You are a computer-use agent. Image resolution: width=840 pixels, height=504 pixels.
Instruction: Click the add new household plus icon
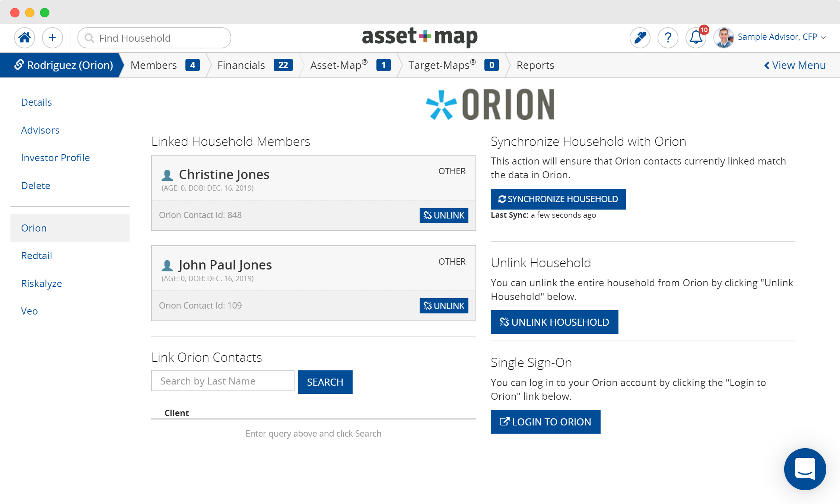click(x=52, y=38)
